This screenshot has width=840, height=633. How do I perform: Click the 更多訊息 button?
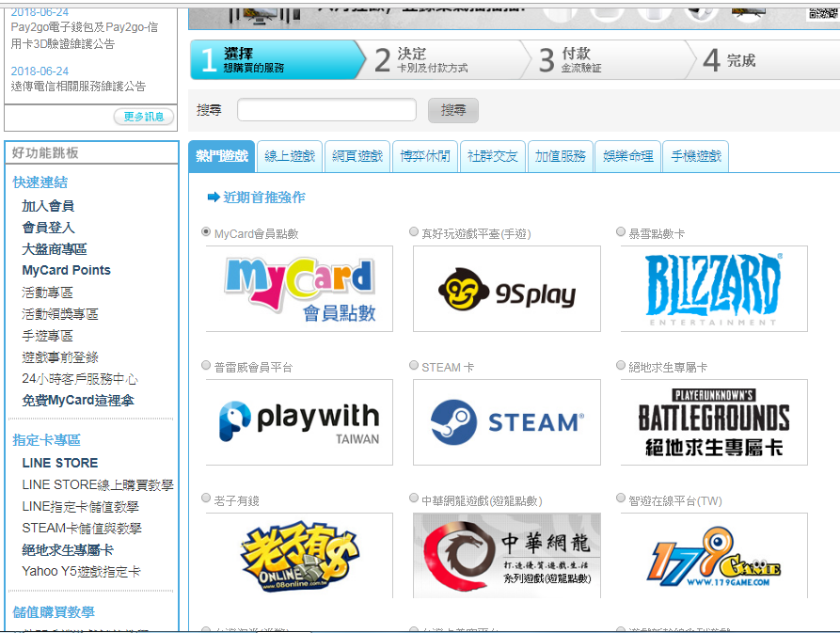[x=144, y=117]
